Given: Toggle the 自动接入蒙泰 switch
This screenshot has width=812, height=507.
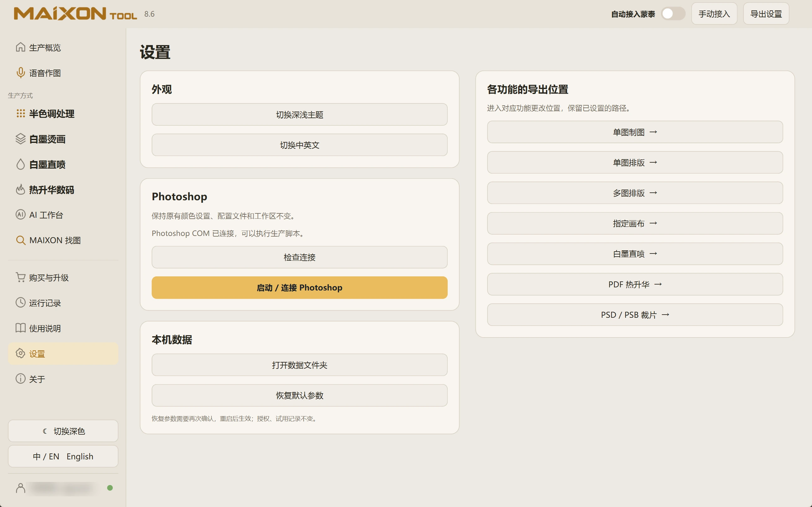Looking at the screenshot, I should pyautogui.click(x=673, y=14).
